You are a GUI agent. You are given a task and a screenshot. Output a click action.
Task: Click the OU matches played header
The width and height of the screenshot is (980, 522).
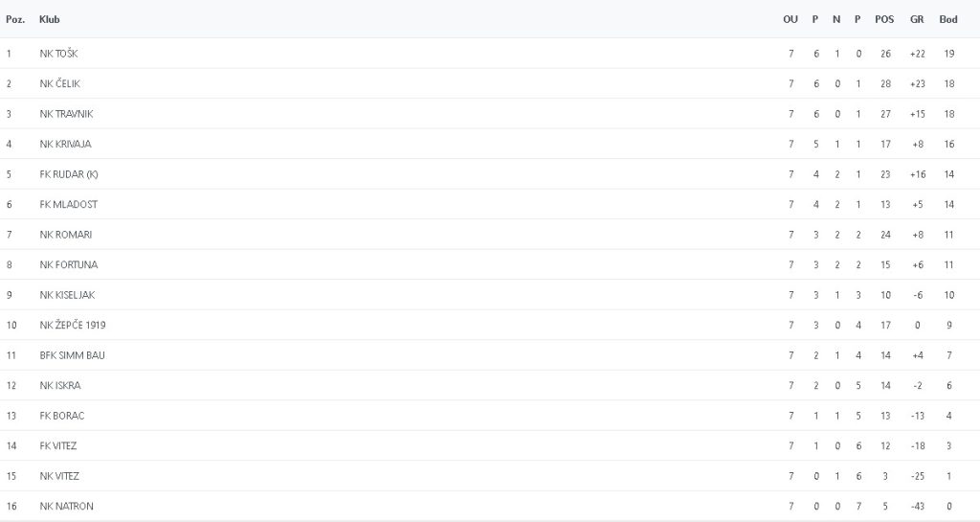click(x=791, y=19)
